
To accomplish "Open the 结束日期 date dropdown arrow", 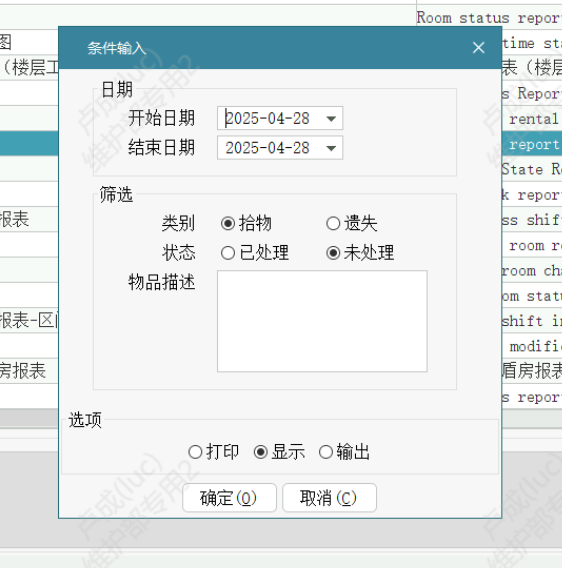I will [331, 148].
